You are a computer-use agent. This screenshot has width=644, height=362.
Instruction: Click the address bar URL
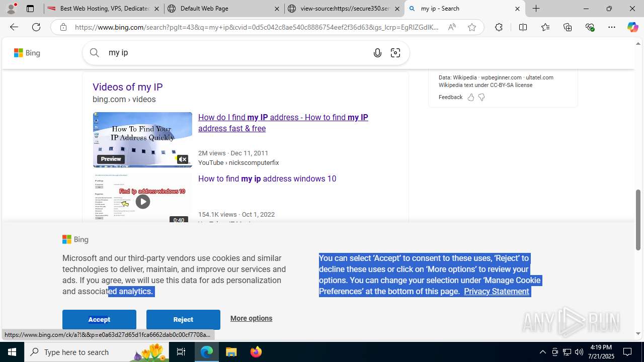(257, 27)
